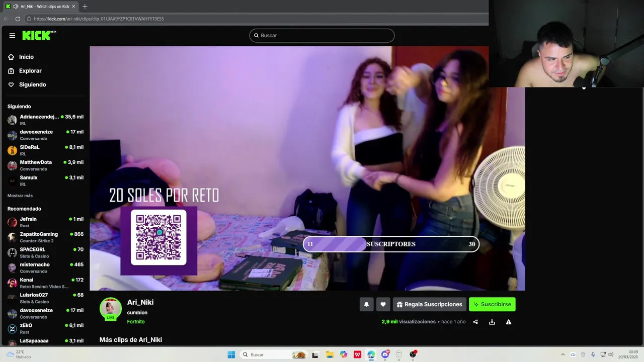644x362 pixels.
Task: Open Copilot from the taskbar
Action: click(344, 354)
